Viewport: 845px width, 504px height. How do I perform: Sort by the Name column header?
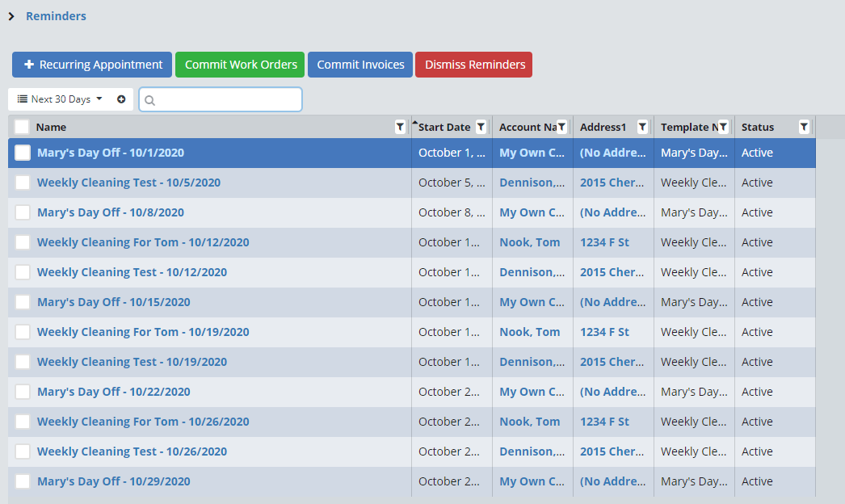[52, 127]
